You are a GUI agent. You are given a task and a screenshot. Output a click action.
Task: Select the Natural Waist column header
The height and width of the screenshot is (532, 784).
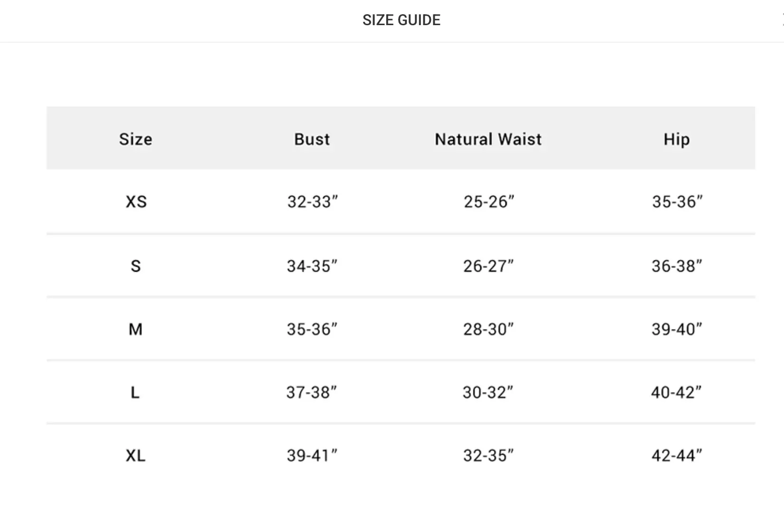[x=488, y=139]
